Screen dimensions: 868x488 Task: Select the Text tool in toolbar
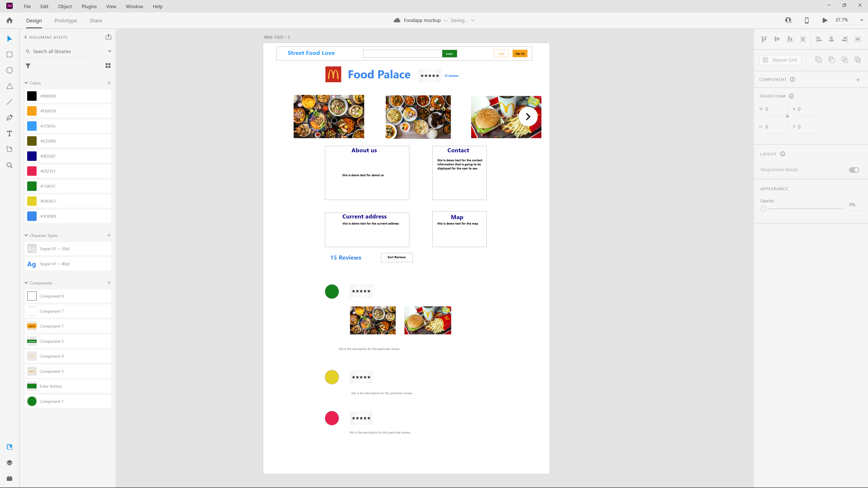tap(9, 133)
